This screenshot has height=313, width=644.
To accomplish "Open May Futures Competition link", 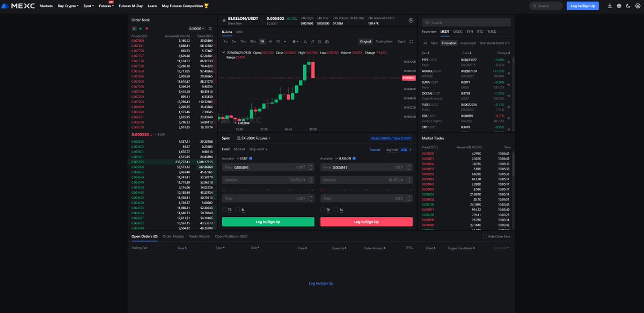I will point(186,6).
